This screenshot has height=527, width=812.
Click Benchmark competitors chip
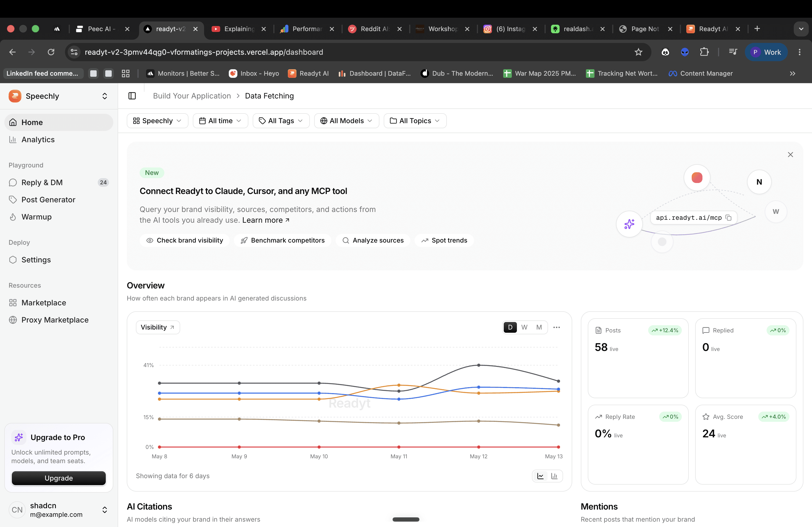[x=282, y=240]
